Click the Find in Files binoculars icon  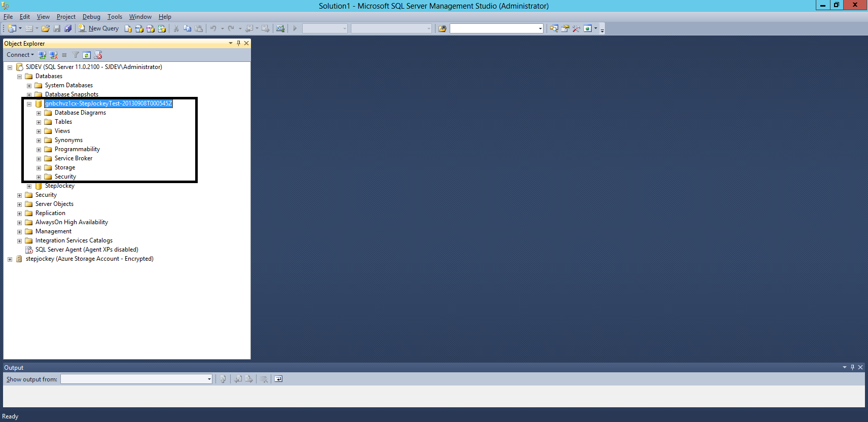[442, 28]
